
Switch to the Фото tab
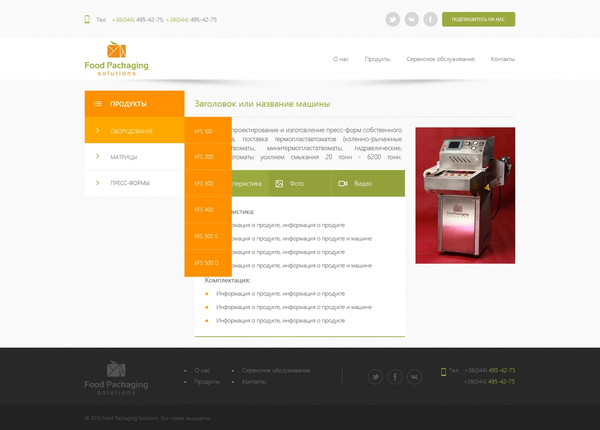pos(299,184)
